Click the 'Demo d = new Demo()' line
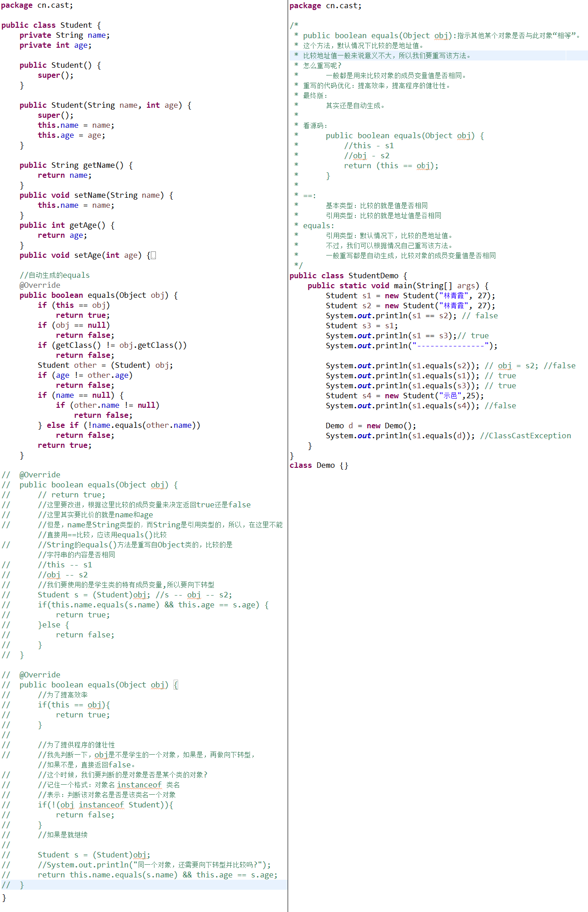This screenshot has width=588, height=912. (370, 426)
